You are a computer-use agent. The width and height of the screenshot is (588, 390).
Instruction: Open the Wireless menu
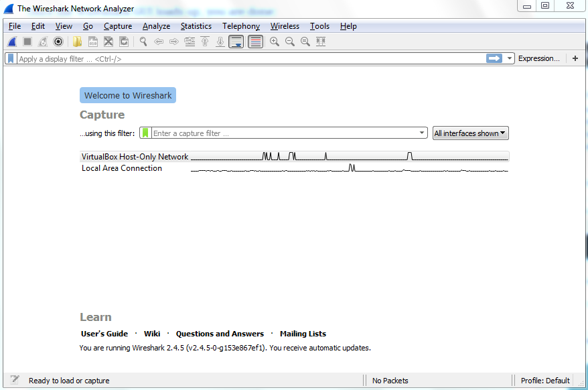pos(285,26)
